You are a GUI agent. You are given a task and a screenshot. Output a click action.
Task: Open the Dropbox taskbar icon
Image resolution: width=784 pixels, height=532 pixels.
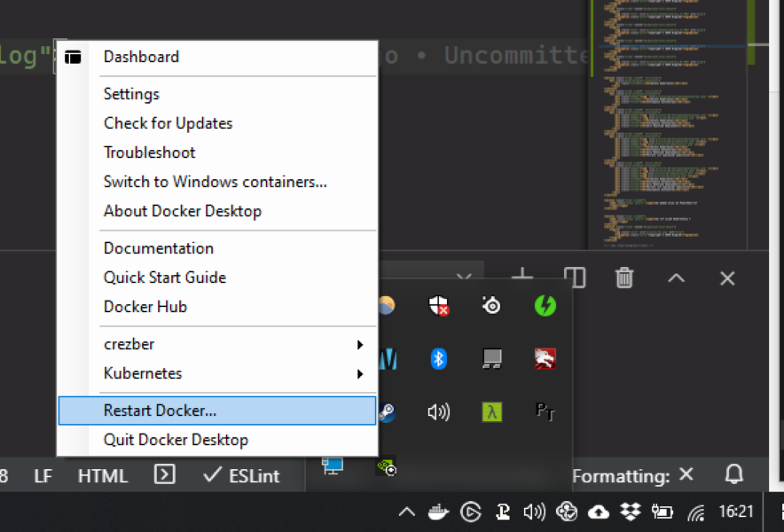pos(631,512)
